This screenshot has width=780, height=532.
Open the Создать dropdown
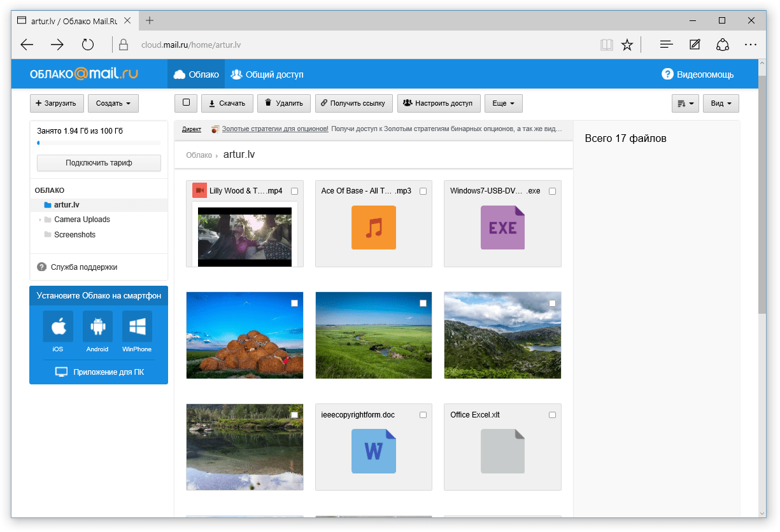[113, 103]
